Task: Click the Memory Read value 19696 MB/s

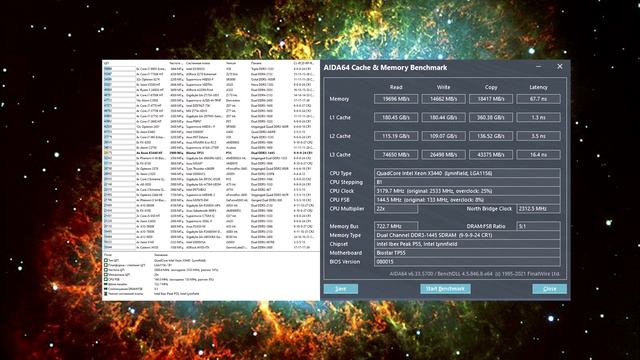Action: coord(396,99)
